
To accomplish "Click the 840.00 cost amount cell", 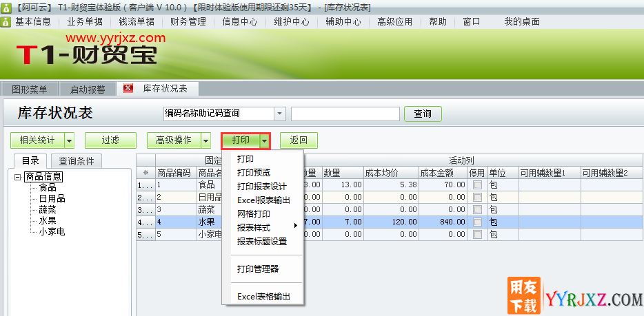I will 443,222.
